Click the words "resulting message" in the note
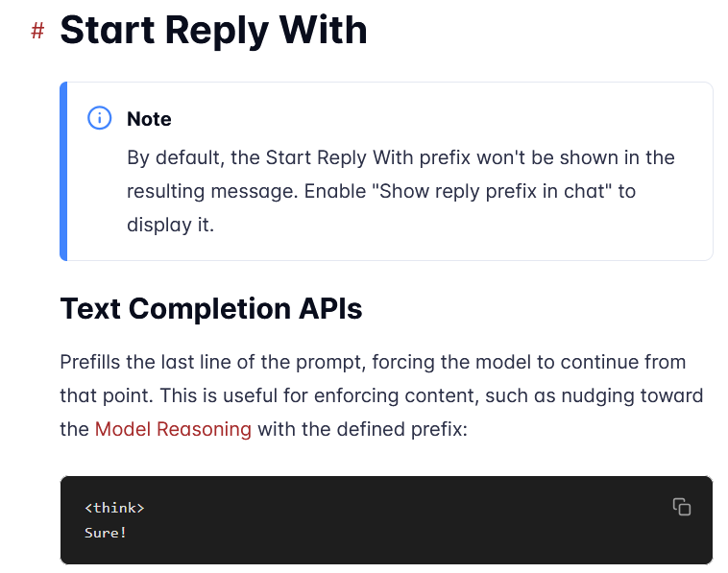 pos(212,192)
